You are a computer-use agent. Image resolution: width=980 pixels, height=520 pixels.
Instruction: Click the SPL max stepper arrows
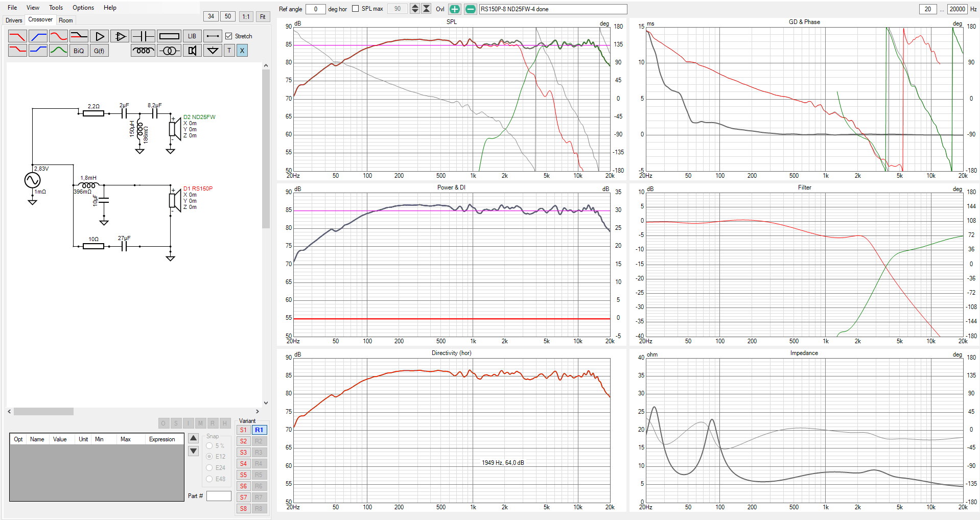pos(415,9)
